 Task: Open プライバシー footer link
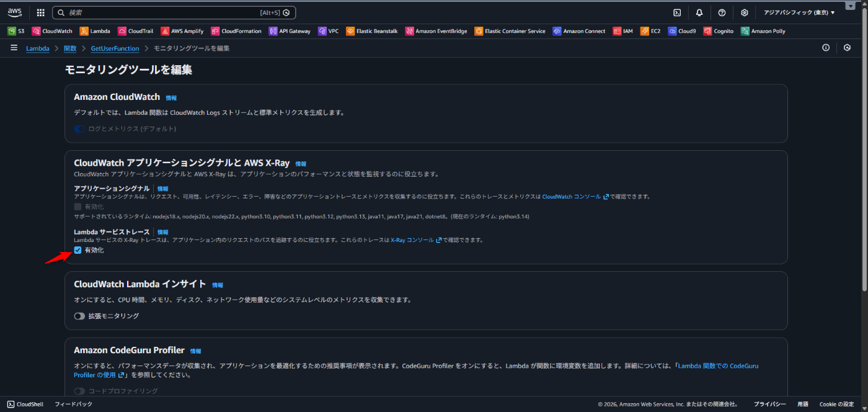770,404
